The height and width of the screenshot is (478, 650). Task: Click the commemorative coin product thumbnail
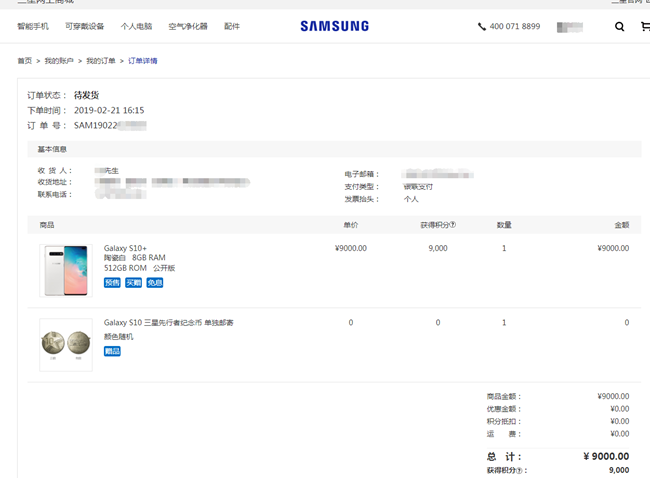pos(65,345)
